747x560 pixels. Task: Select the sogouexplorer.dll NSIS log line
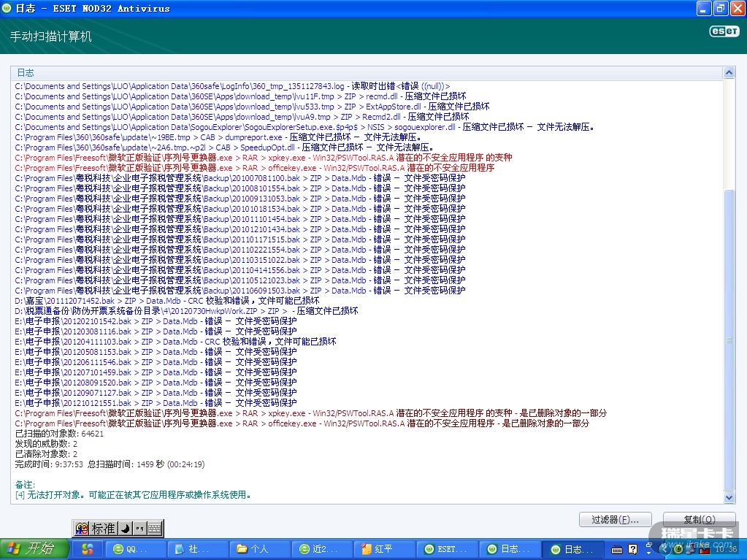[304, 127]
